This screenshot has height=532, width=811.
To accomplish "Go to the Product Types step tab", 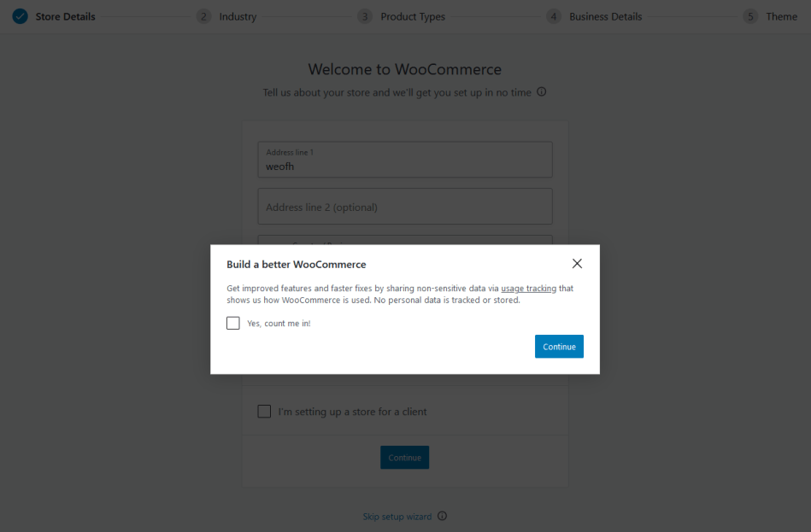I will point(413,16).
